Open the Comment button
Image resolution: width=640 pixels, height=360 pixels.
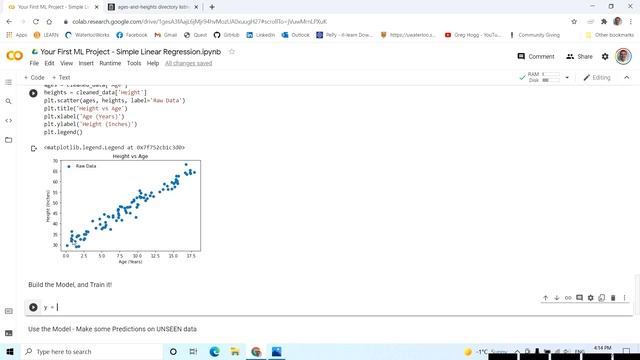(536, 56)
